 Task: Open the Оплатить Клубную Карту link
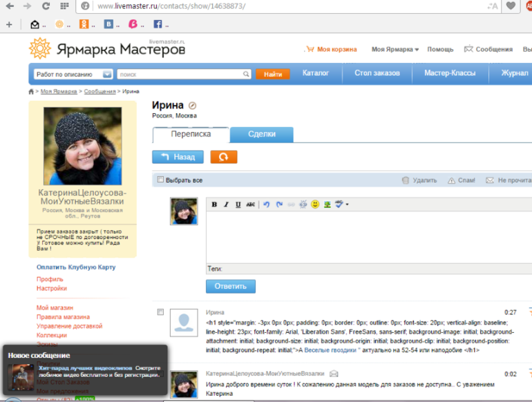tap(76, 267)
